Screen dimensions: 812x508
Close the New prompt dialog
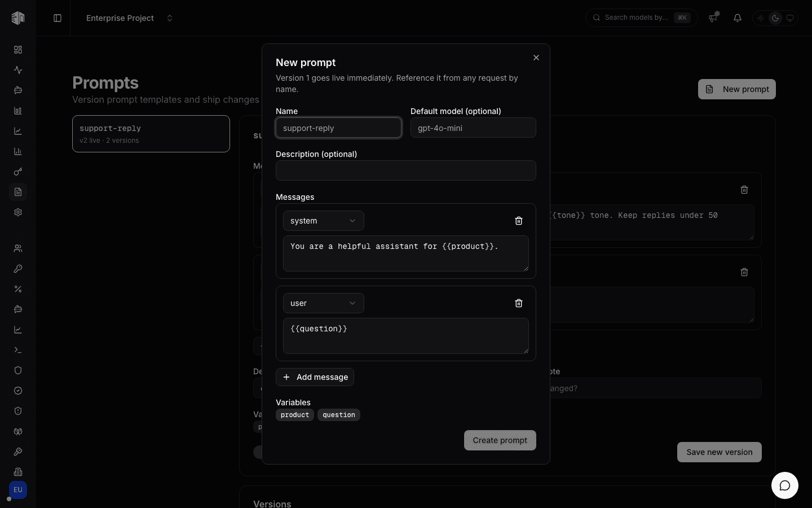536,58
